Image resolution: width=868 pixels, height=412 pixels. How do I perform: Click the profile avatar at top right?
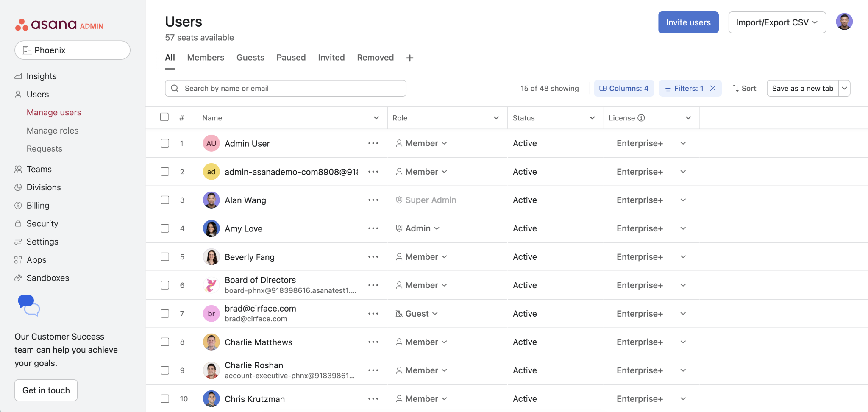pyautogui.click(x=844, y=22)
